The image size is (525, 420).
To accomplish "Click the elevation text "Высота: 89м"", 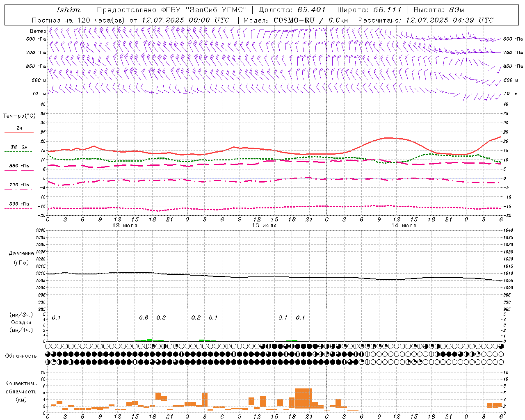I will 438,10.
